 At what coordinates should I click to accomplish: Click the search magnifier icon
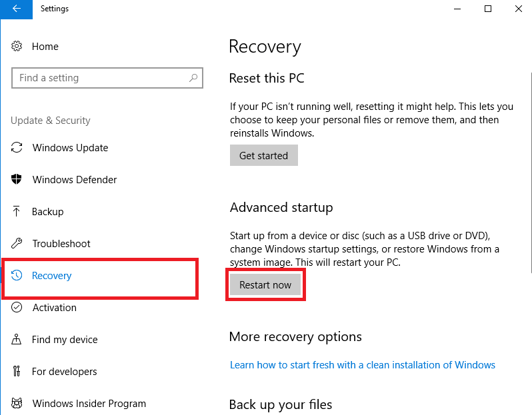pyautogui.click(x=193, y=78)
